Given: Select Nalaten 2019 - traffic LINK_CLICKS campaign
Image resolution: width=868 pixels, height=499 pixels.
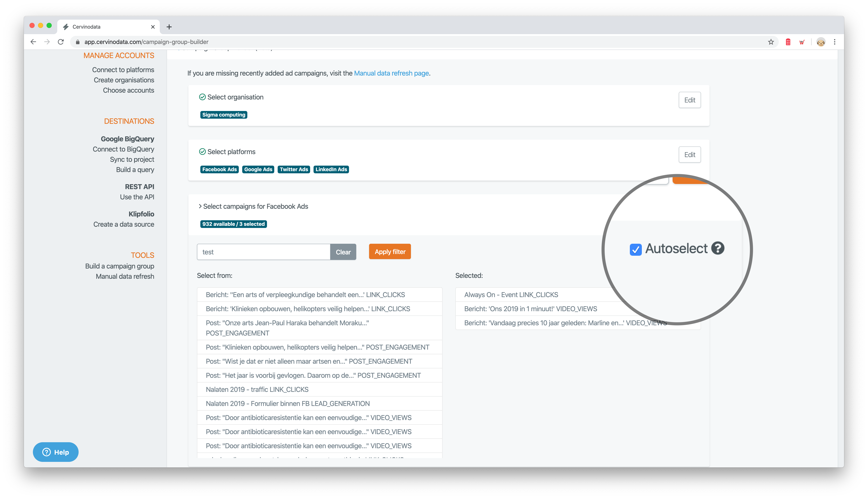Looking at the screenshot, I should pos(319,389).
